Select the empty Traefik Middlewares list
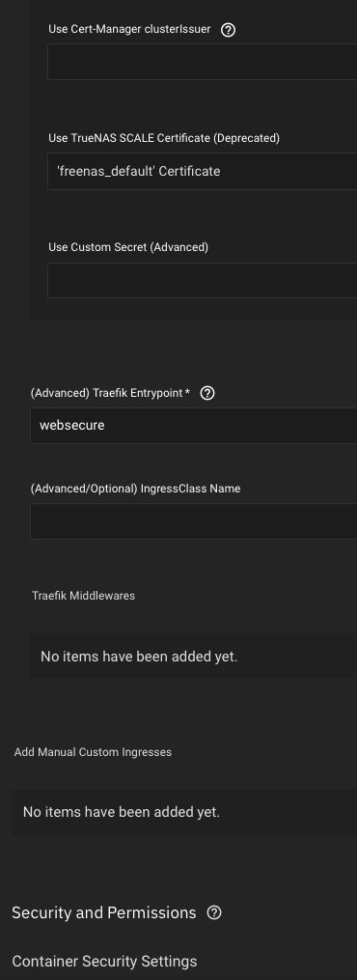 tap(194, 657)
